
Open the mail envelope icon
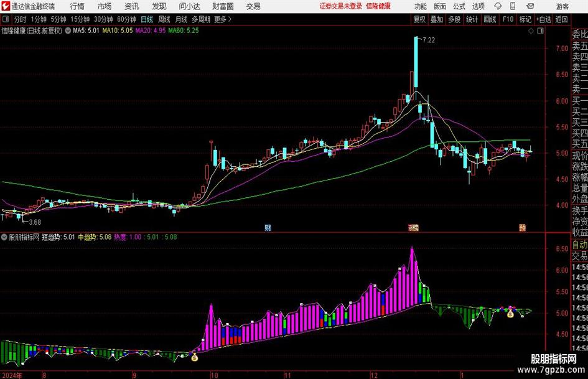[530, 6]
